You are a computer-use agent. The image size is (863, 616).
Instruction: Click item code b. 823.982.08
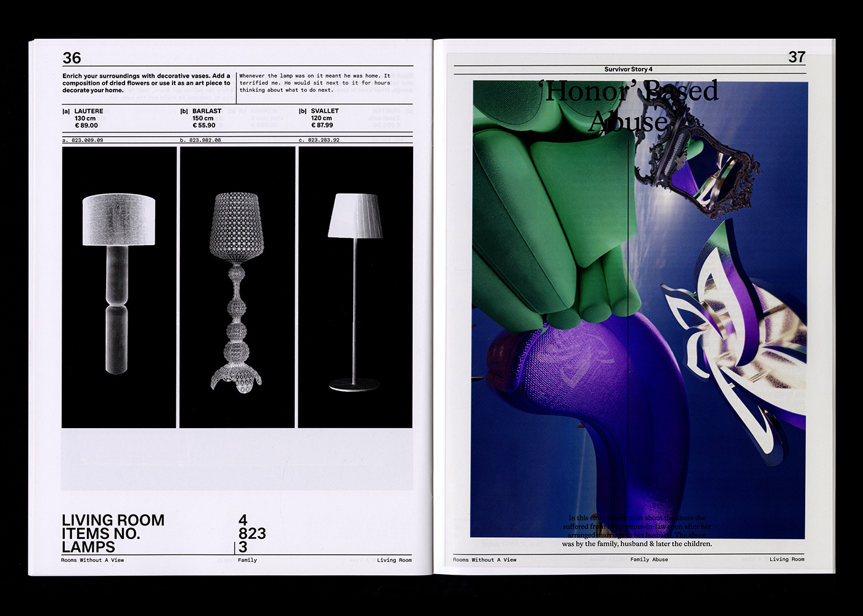point(200,140)
